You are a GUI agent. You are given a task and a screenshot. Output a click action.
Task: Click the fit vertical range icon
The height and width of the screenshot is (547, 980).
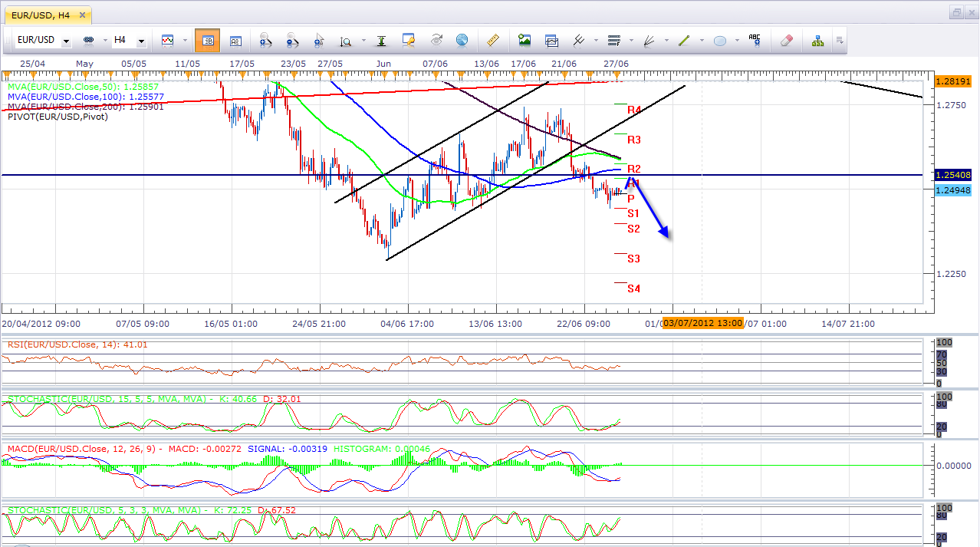(x=381, y=40)
